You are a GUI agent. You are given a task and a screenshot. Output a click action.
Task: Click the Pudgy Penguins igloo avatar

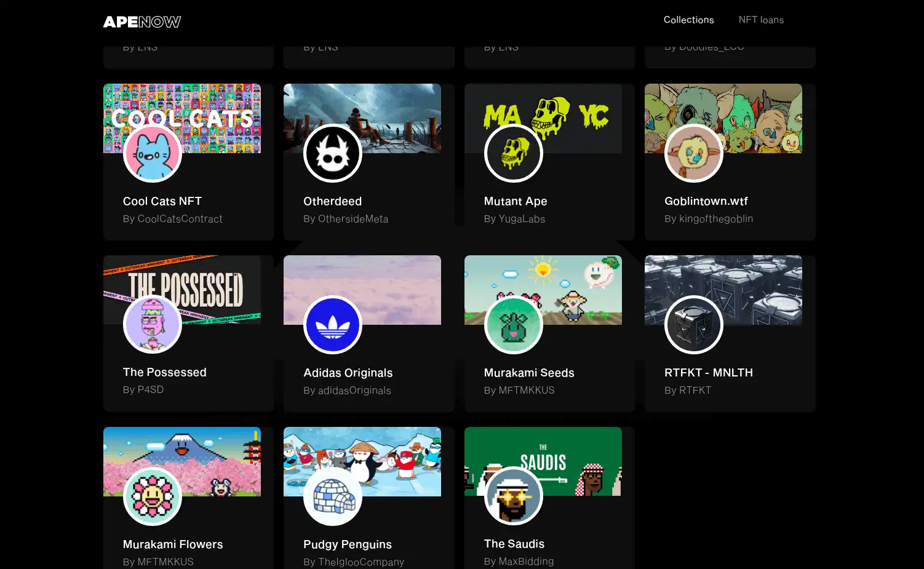pyautogui.click(x=333, y=496)
